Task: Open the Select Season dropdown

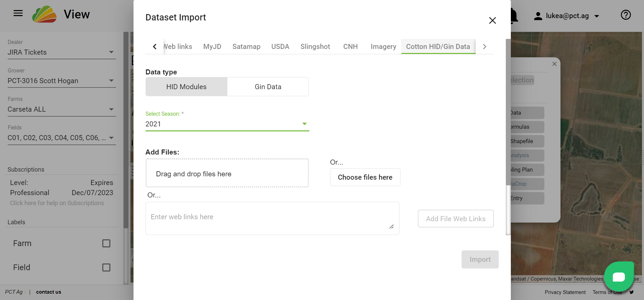Action: pos(227,124)
